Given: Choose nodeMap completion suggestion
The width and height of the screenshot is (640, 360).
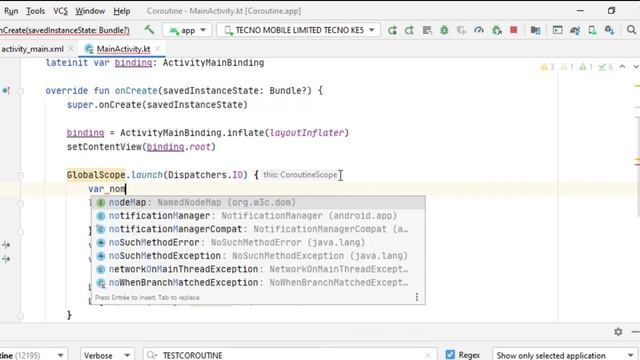Looking at the screenshot, I should 258,202.
